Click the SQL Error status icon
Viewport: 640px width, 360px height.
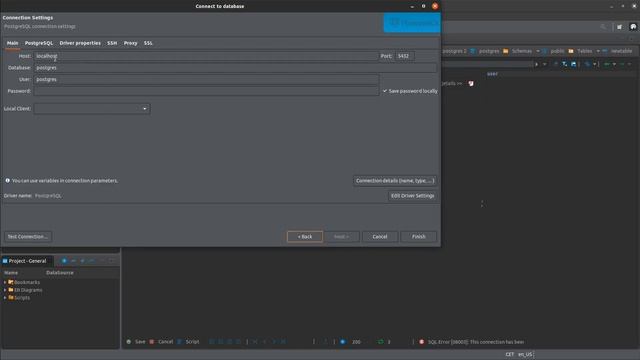[x=422, y=342]
